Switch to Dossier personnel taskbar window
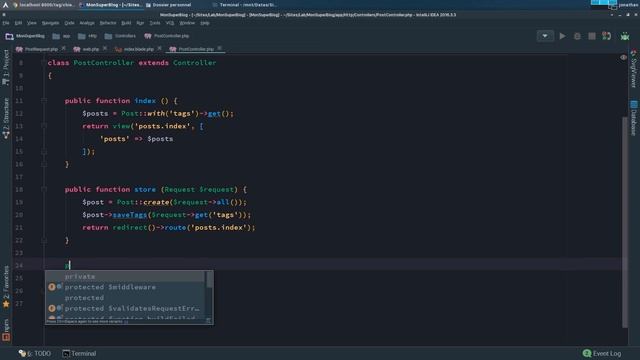640x360 pixels. 168,5
